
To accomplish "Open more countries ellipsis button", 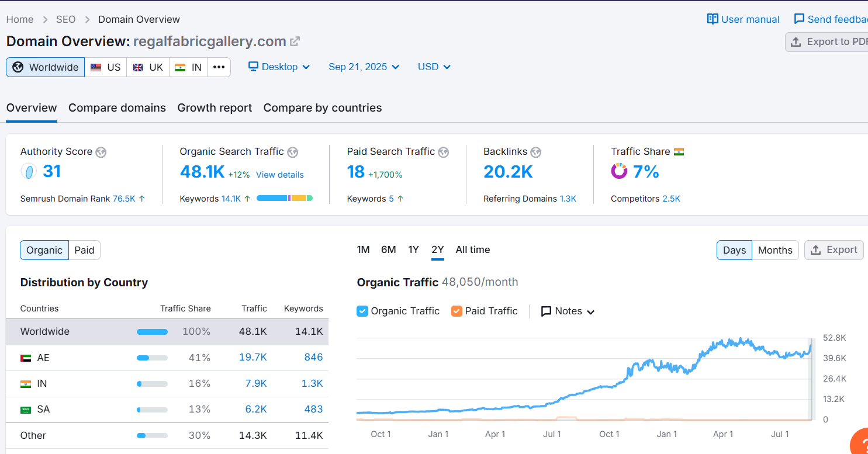I will point(219,67).
